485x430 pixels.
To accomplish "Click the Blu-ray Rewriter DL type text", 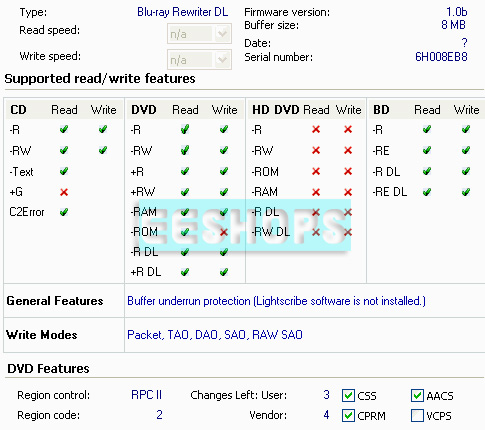I will point(183,12).
